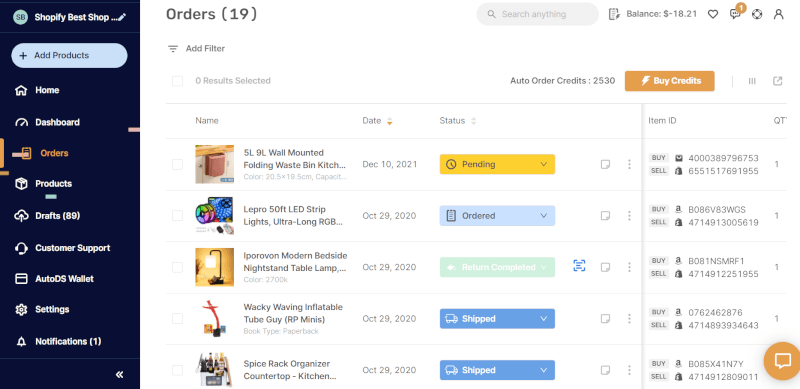Open three-dot menu for Spice Rack order
Screen dimensions: 800x389
tap(629, 370)
